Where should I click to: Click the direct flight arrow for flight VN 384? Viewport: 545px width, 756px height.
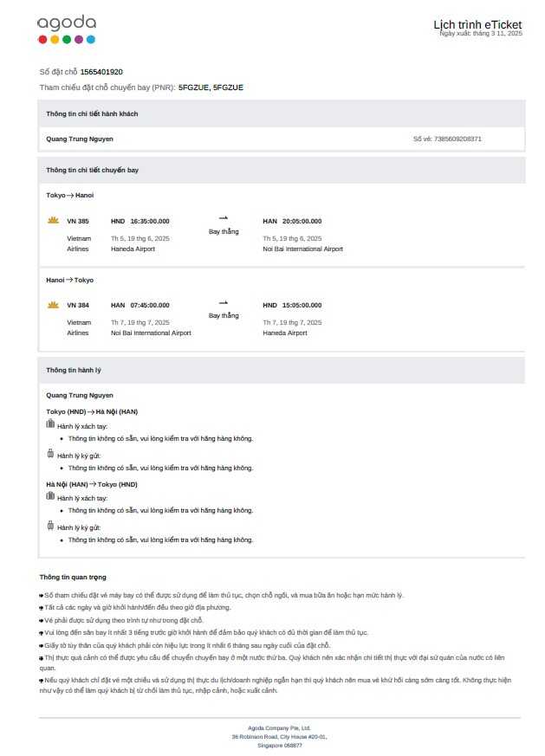coord(224,302)
